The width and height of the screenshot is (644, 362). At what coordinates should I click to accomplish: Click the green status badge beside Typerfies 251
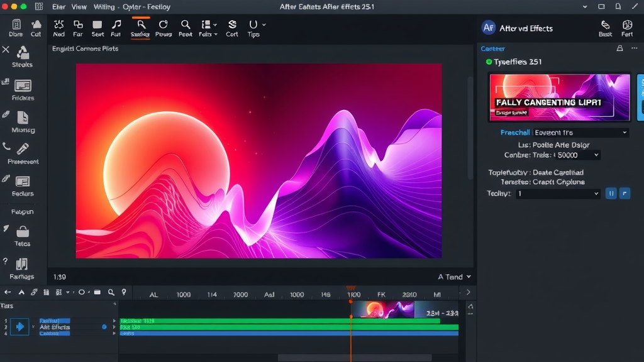[488, 62]
